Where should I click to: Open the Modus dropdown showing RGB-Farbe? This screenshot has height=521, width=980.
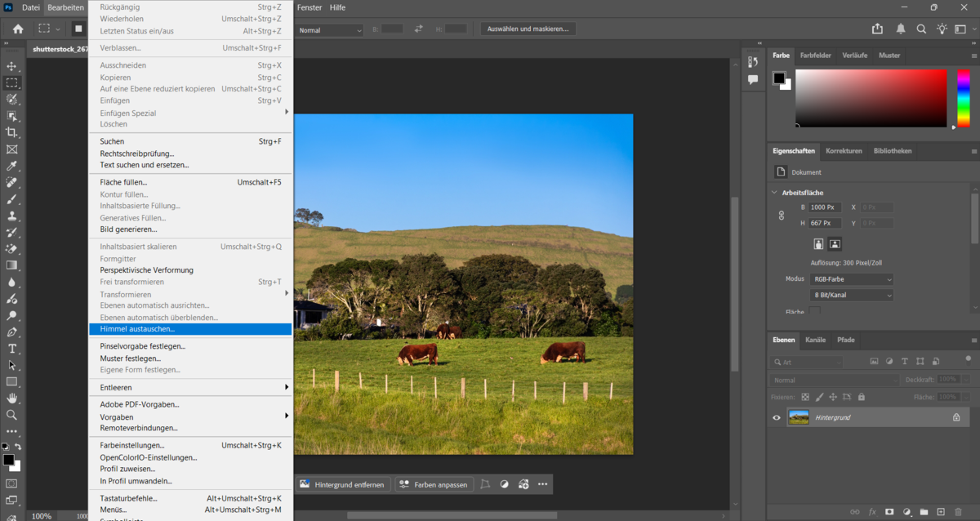(851, 278)
